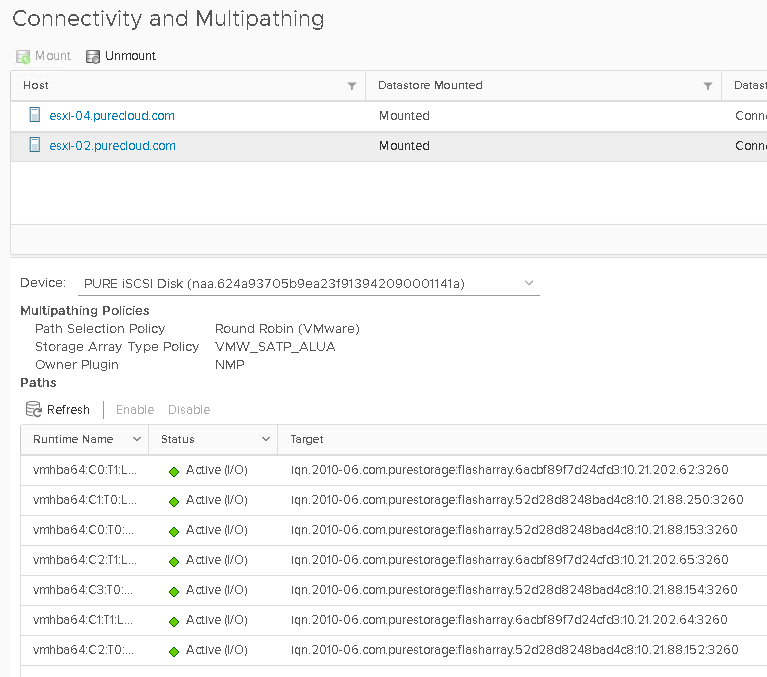
Task: Open the esxi-02.purecloud.com host link
Action: pos(113,146)
